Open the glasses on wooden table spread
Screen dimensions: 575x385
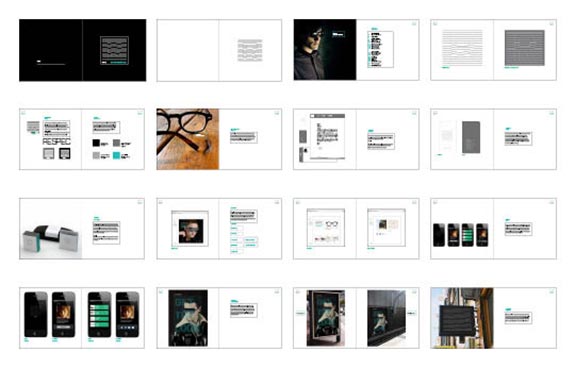[x=219, y=139]
